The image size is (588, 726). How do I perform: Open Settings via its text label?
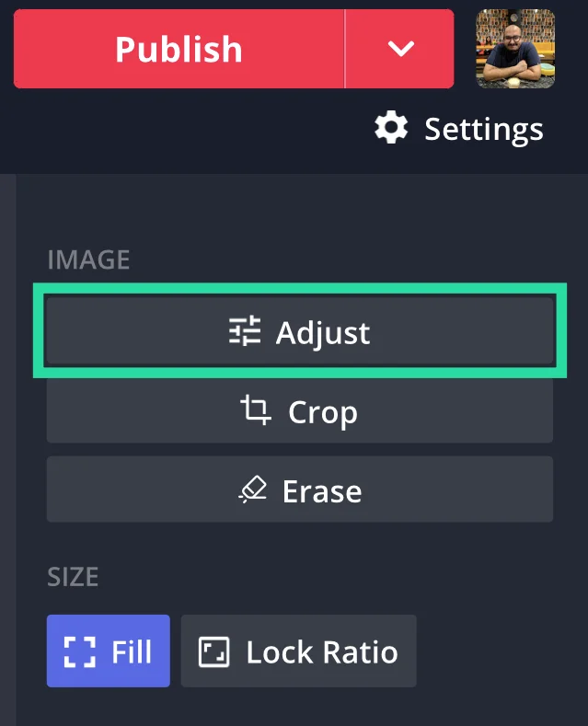[x=483, y=129]
